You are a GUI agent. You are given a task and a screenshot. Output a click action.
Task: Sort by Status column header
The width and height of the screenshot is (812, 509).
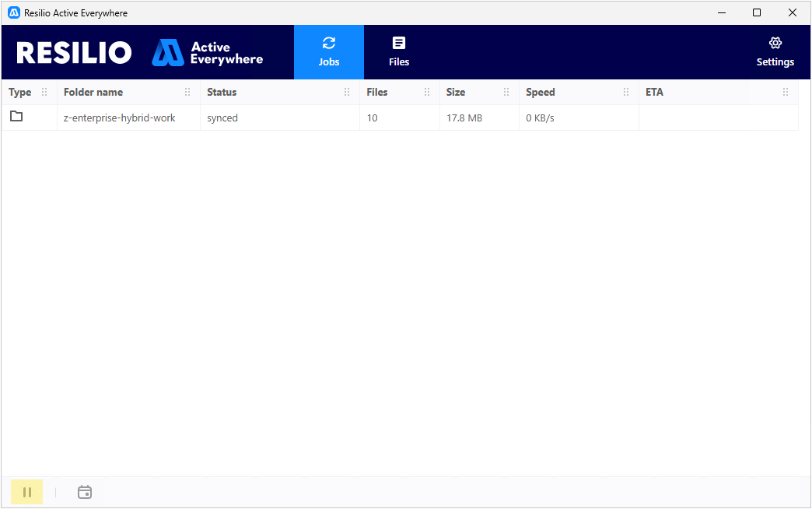222,93
